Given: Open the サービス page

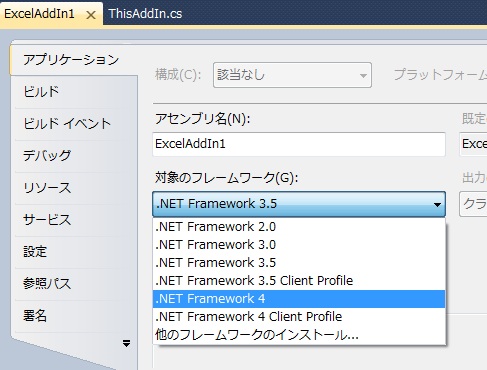Looking at the screenshot, I should click(47, 220).
